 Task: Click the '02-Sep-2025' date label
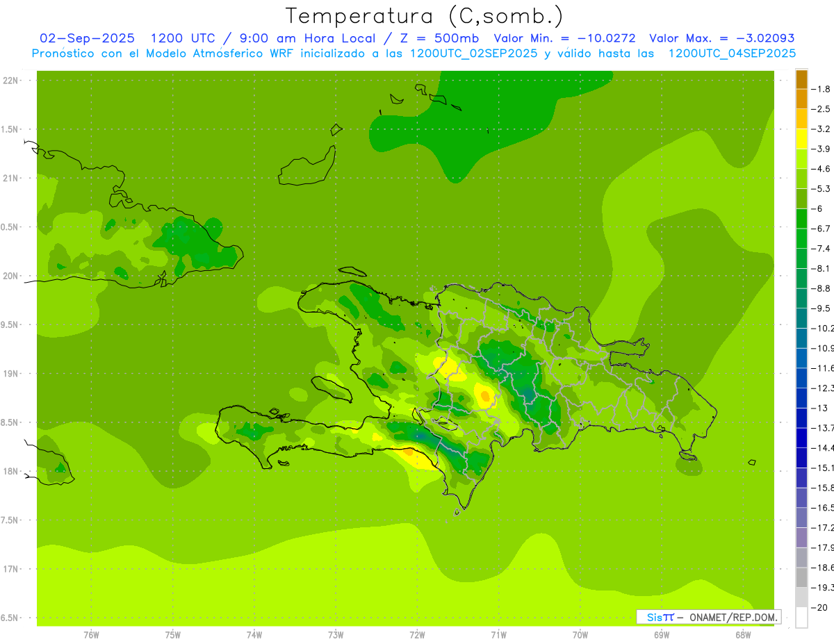[x=88, y=38]
